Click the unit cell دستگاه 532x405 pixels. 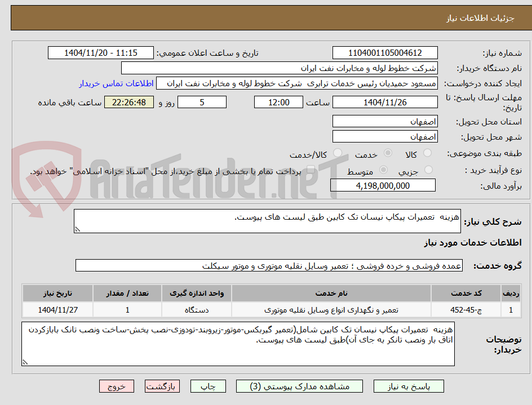click(x=197, y=310)
